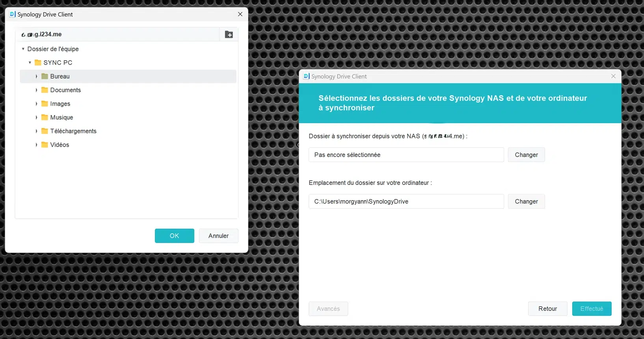Finish setup with the Effectué button

(x=592, y=309)
